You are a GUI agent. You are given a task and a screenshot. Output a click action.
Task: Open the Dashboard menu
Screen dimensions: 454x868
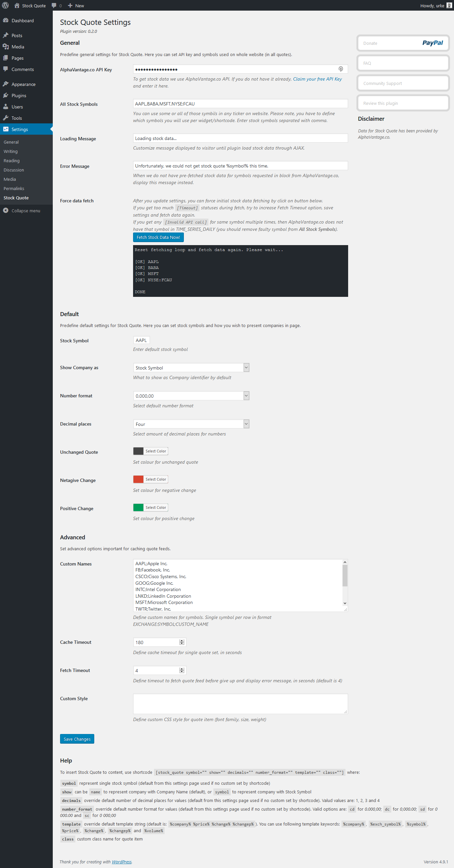click(26, 21)
